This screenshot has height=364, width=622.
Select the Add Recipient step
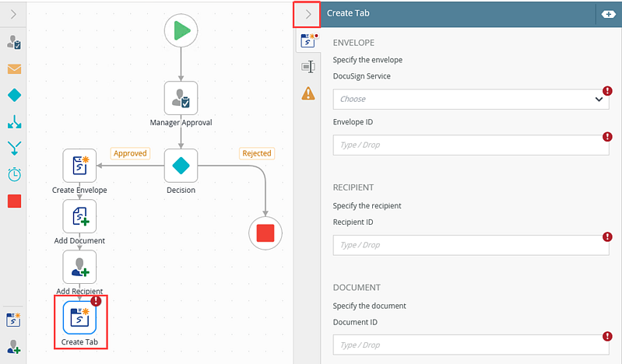click(79, 267)
